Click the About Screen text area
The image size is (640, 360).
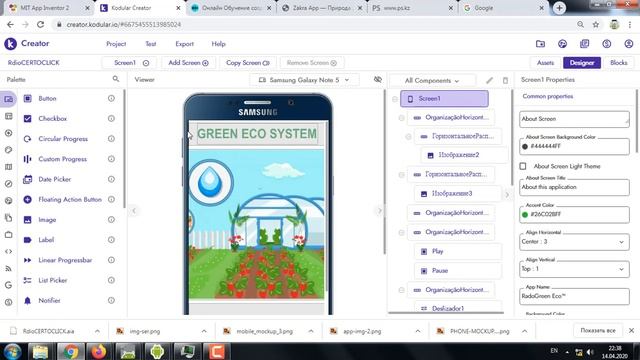pyautogui.click(x=574, y=119)
